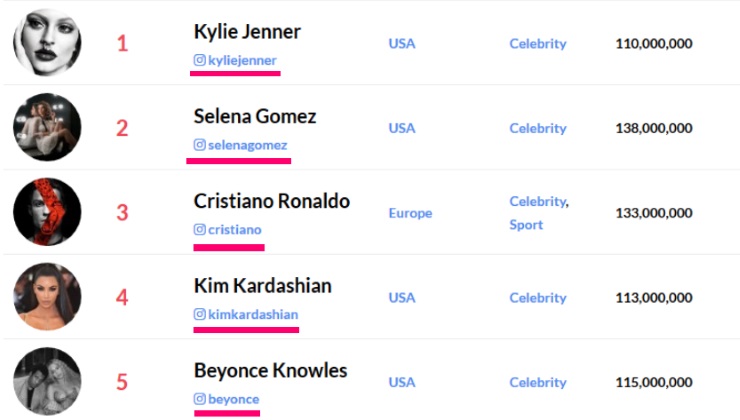
Task: Visit the beyonce handle link
Action: tap(234, 399)
